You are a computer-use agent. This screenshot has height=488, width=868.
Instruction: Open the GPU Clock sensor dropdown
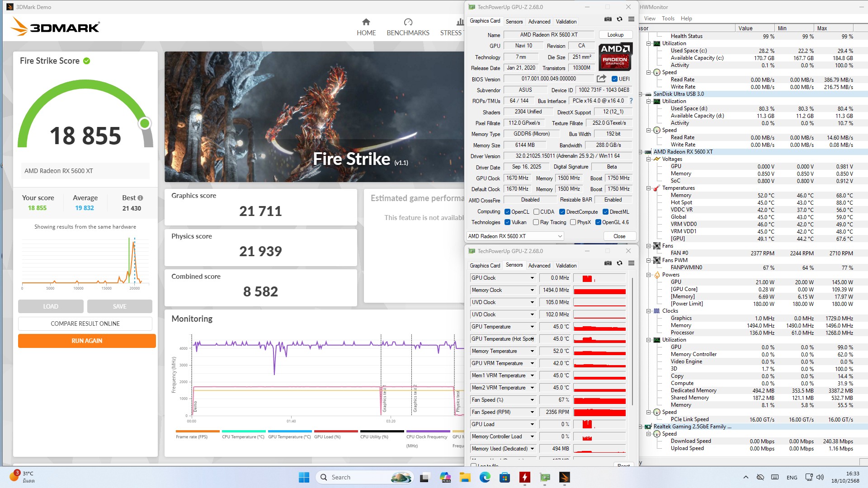pyautogui.click(x=532, y=278)
